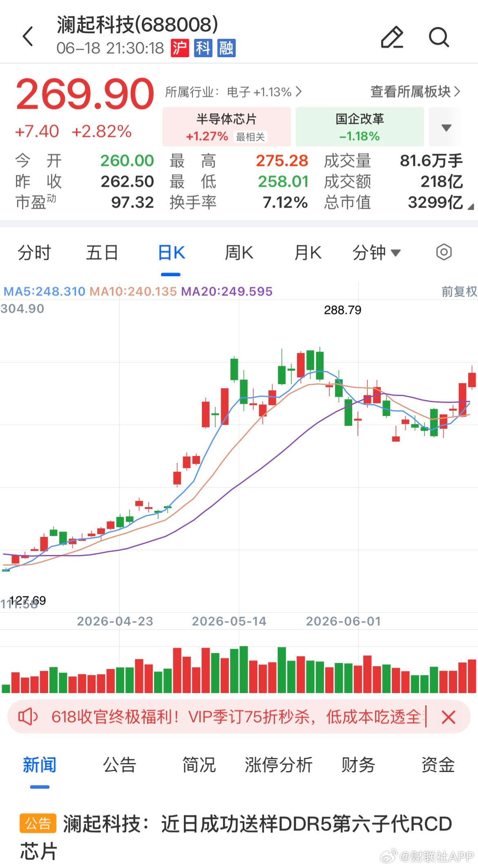This screenshot has height=868, width=478.
Task: Tap the blue 融 badge
Action: click(226, 48)
